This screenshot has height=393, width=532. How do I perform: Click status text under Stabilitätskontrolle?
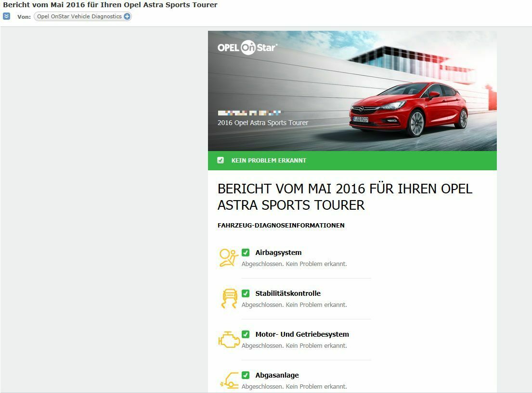tap(294, 305)
